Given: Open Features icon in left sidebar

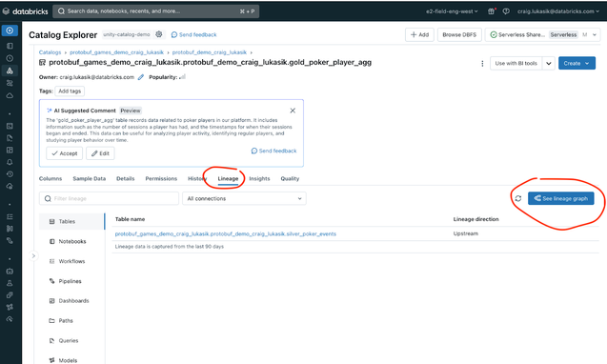Looking at the screenshot, I should (10, 295).
